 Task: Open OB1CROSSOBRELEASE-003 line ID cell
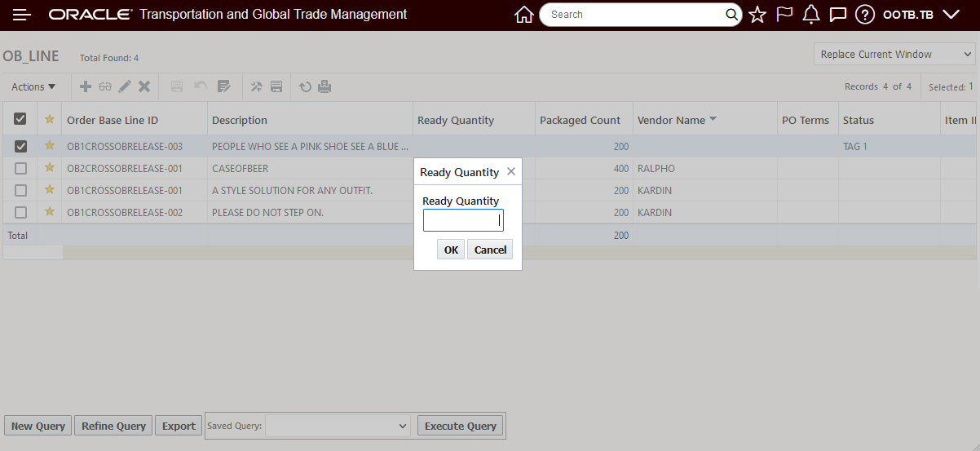coord(125,147)
